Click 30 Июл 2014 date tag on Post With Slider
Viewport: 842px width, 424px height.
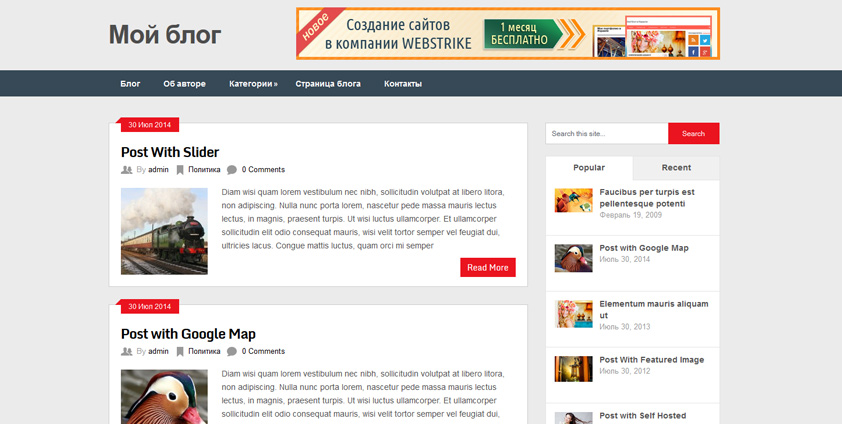149,125
